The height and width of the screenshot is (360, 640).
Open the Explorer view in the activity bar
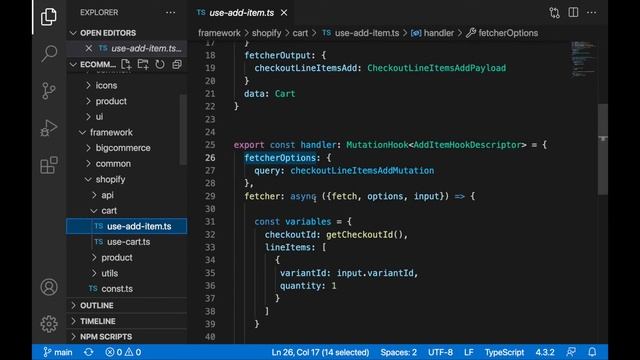[49, 17]
